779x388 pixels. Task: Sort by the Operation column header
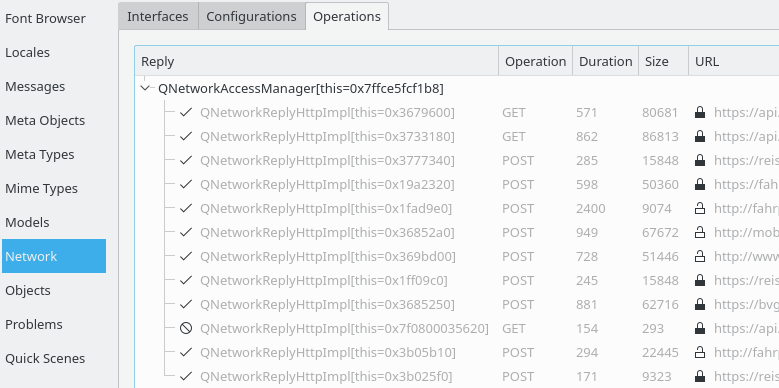point(536,61)
